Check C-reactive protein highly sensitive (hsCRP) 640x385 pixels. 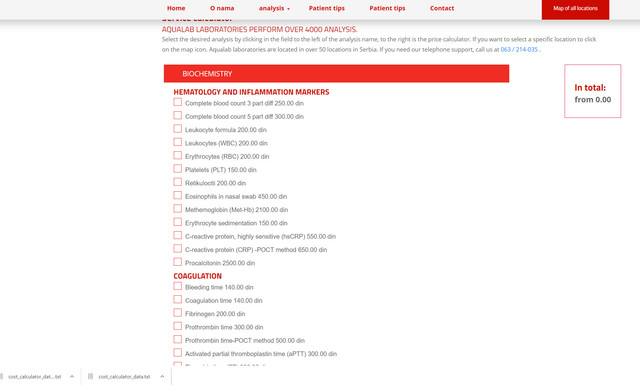click(x=178, y=235)
